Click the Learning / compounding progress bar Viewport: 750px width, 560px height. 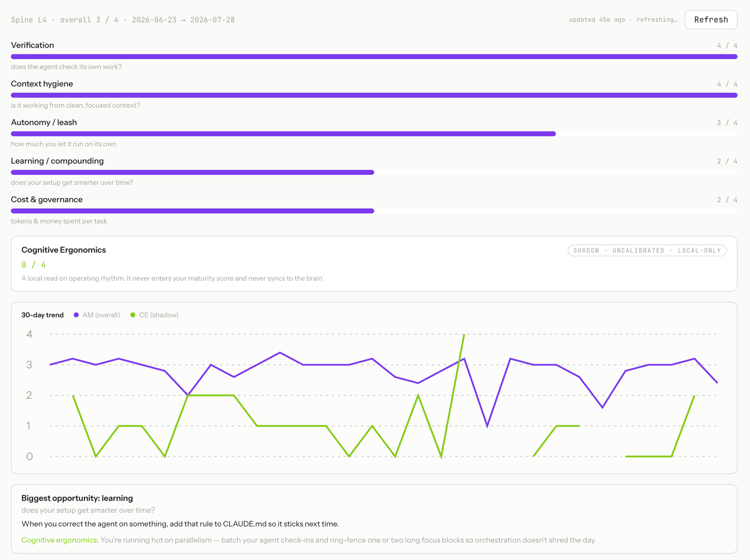coord(374,172)
